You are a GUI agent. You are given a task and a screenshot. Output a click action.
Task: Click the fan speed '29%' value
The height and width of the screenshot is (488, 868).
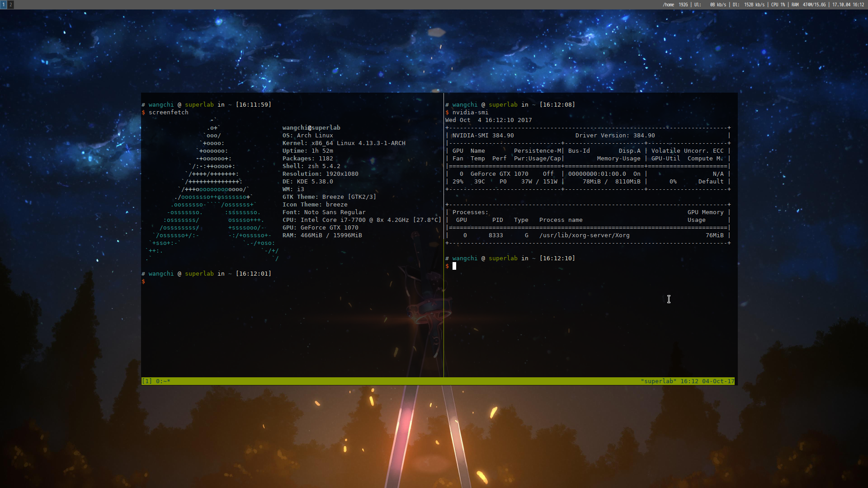458,182
